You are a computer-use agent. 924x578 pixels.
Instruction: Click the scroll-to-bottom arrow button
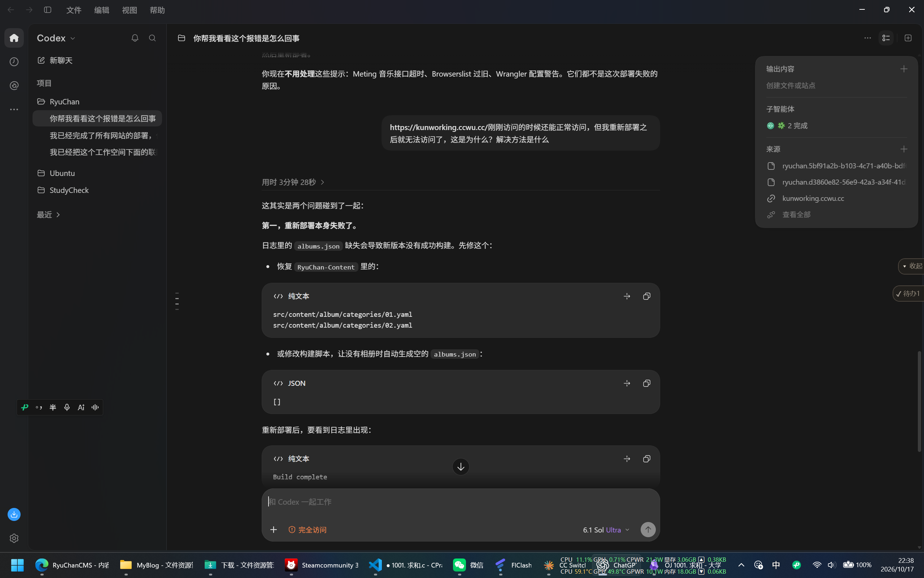(461, 467)
